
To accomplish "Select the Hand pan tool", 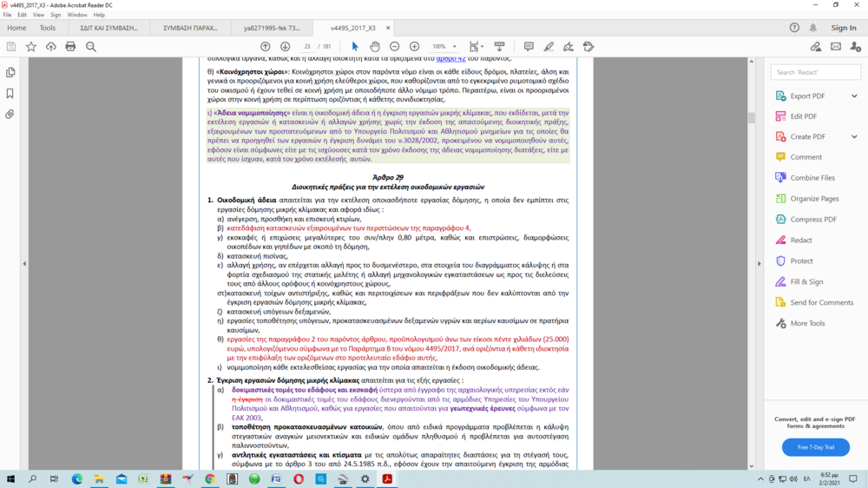I will tap(375, 46).
